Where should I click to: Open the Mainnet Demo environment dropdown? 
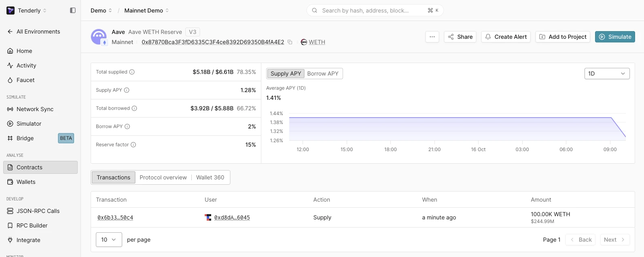(x=146, y=11)
